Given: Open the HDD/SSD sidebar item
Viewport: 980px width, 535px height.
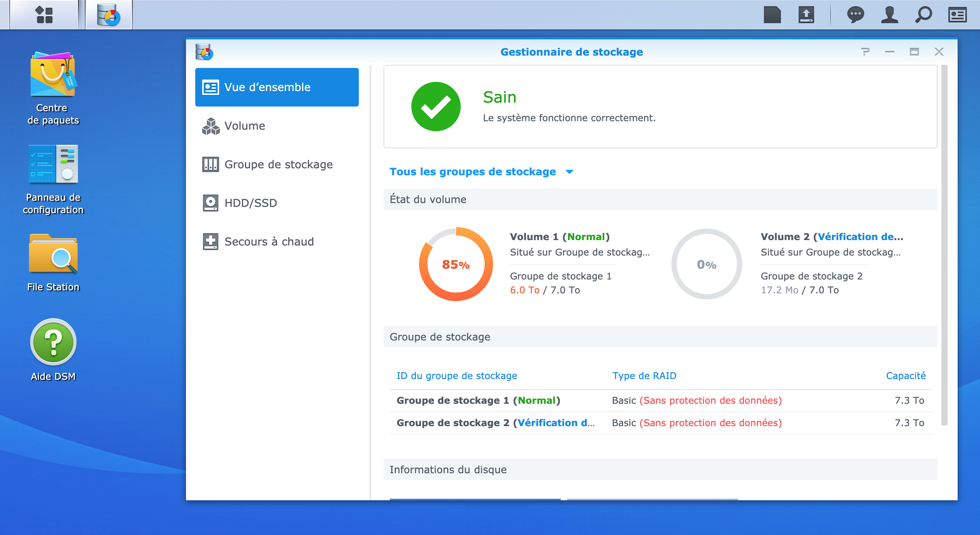Looking at the screenshot, I should pos(250,203).
